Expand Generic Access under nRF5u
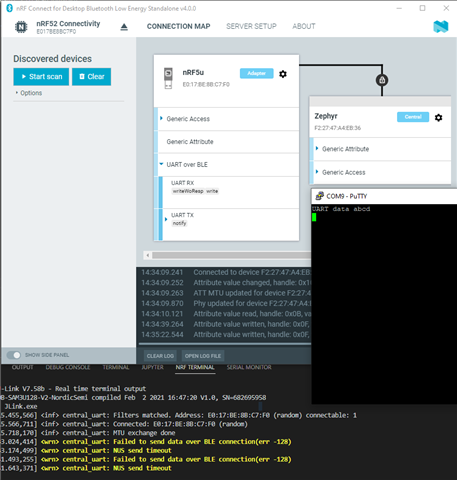 coord(161,119)
